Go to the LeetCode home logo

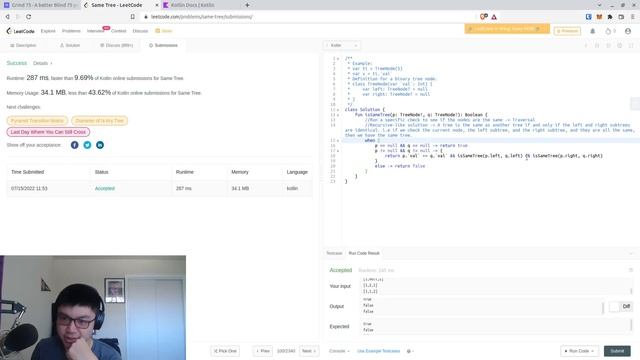coord(20,31)
